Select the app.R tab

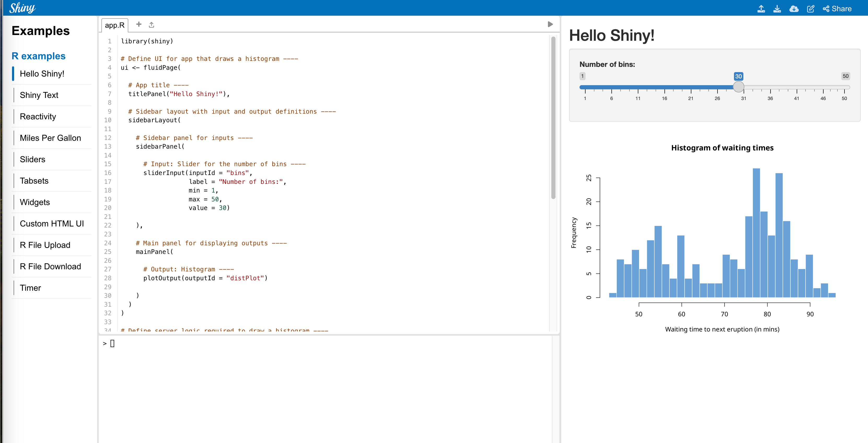tap(114, 25)
